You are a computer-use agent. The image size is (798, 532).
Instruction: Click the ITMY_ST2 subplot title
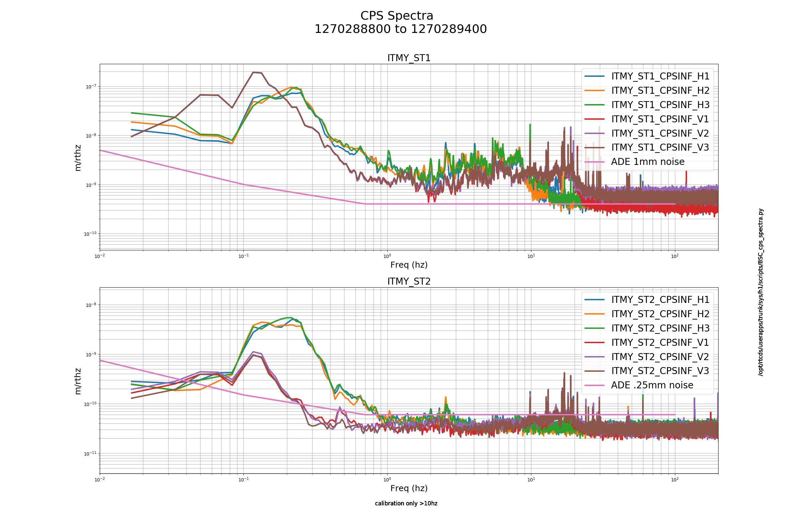click(x=409, y=281)
